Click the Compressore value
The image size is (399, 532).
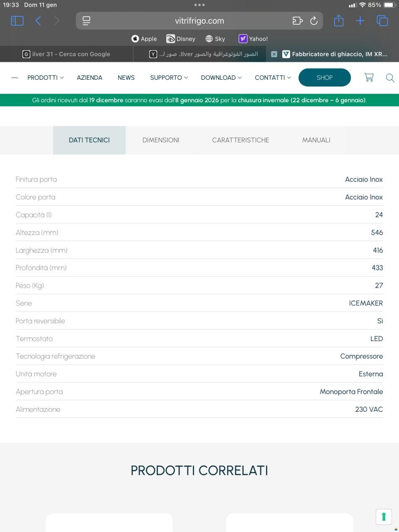click(362, 356)
